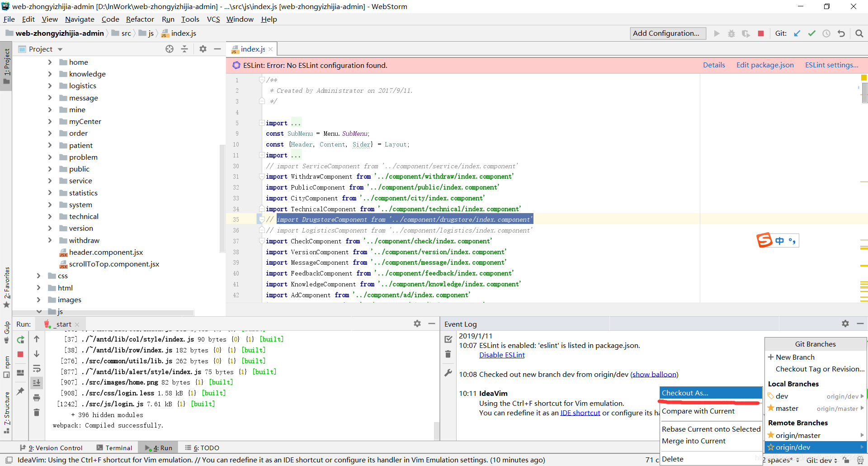Viewport: 868px width, 466px height.
Task: Toggle the Gulp tool window stripe
Action: tap(6, 332)
